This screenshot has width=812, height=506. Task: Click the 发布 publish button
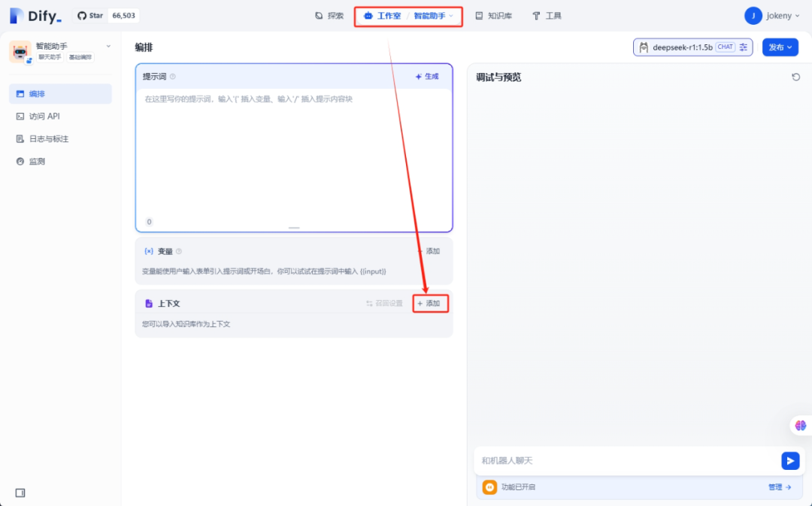[x=780, y=47]
